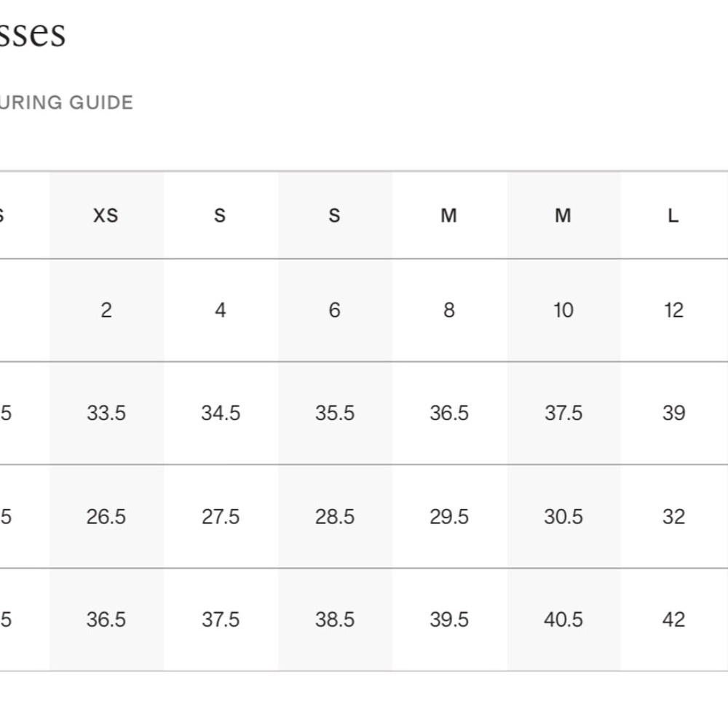Click the 34.5 measurement cell
The image size is (728, 728).
(221, 414)
